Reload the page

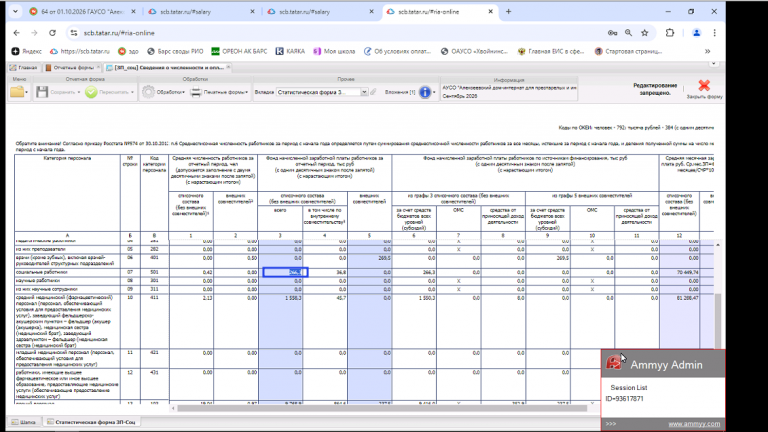[x=52, y=33]
